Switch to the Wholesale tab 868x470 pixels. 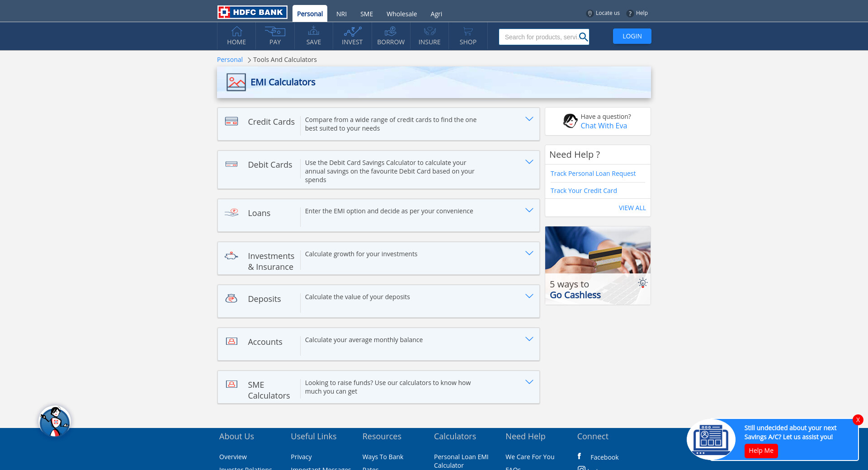click(401, 14)
